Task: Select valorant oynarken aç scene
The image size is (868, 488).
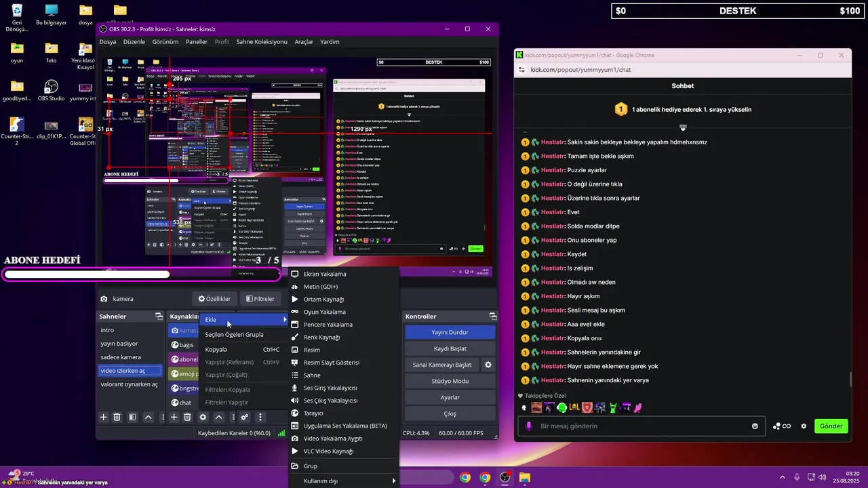Action: pos(130,384)
